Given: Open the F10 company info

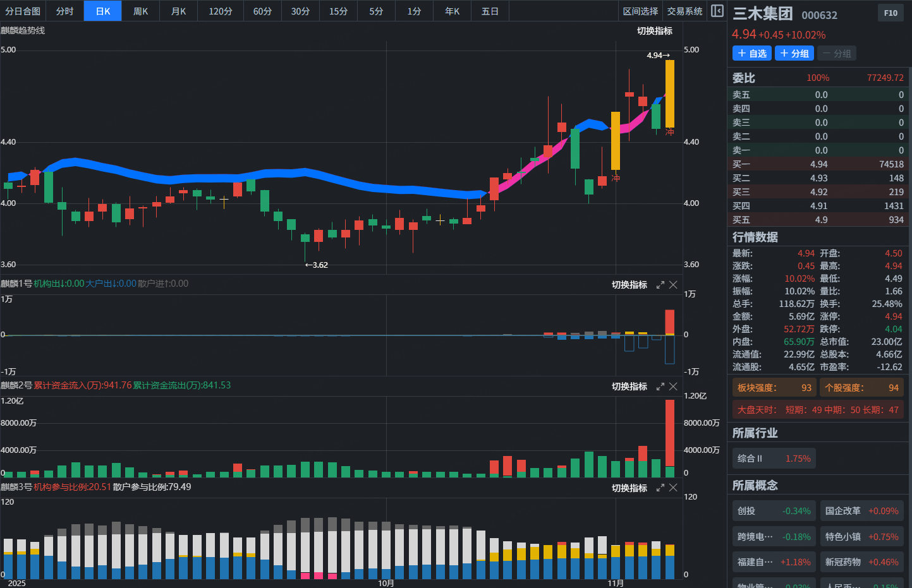Looking at the screenshot, I should pyautogui.click(x=891, y=13).
